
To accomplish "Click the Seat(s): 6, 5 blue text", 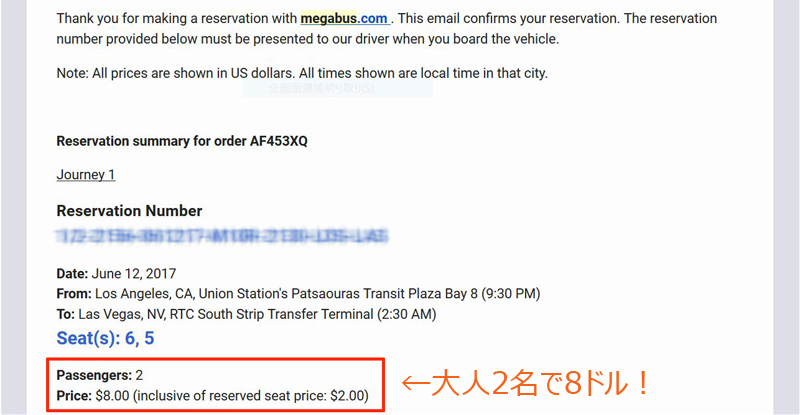I will pyautogui.click(x=105, y=338).
